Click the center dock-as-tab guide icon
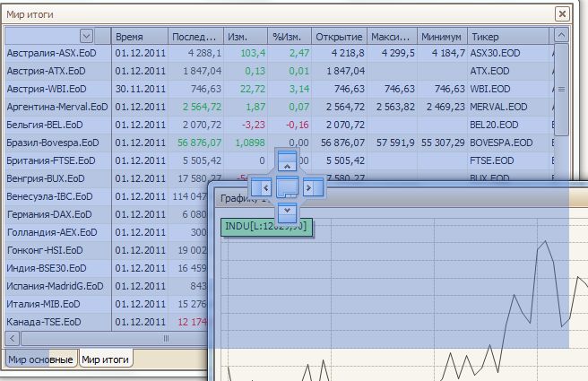The width and height of the screenshot is (588, 381). coord(287,187)
